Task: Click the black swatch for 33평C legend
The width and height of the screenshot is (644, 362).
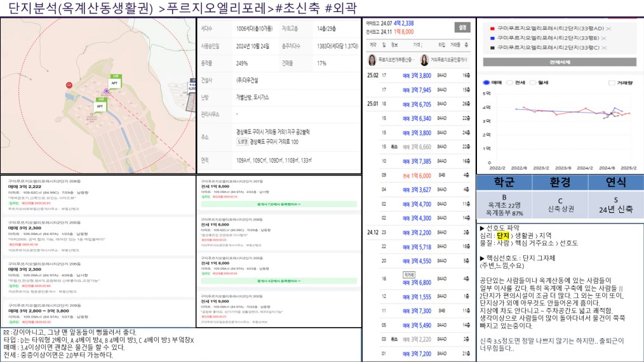Action: (x=492, y=48)
